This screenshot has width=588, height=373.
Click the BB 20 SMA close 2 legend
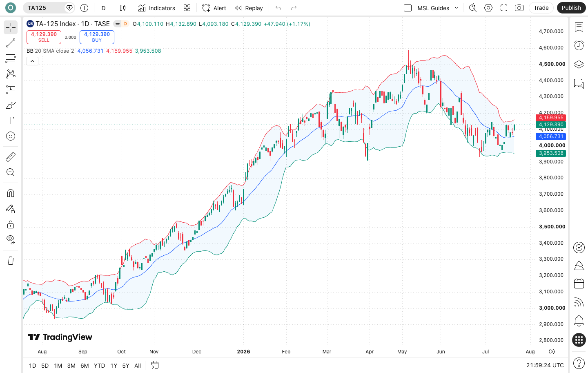(50, 51)
